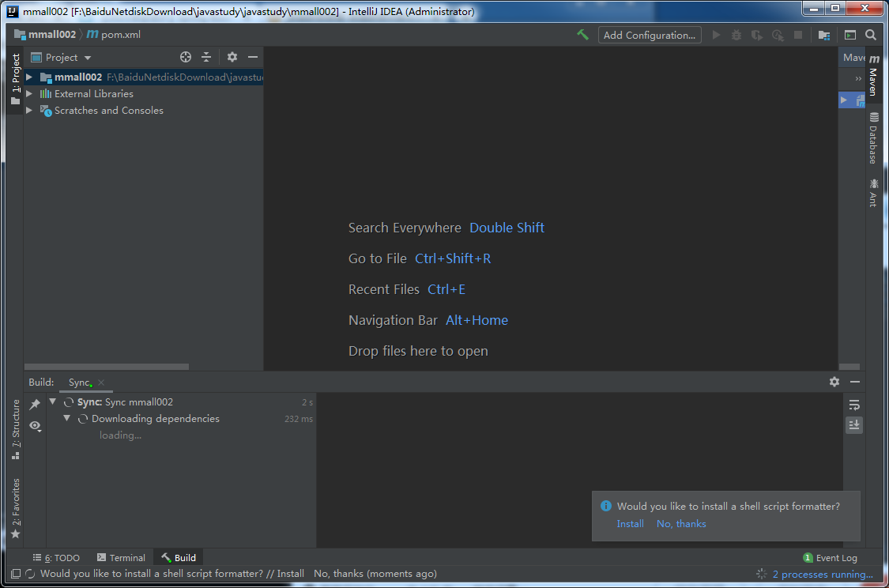Open the Terminal tool window tab
Viewport: 889px width, 588px height.
pyautogui.click(x=121, y=558)
